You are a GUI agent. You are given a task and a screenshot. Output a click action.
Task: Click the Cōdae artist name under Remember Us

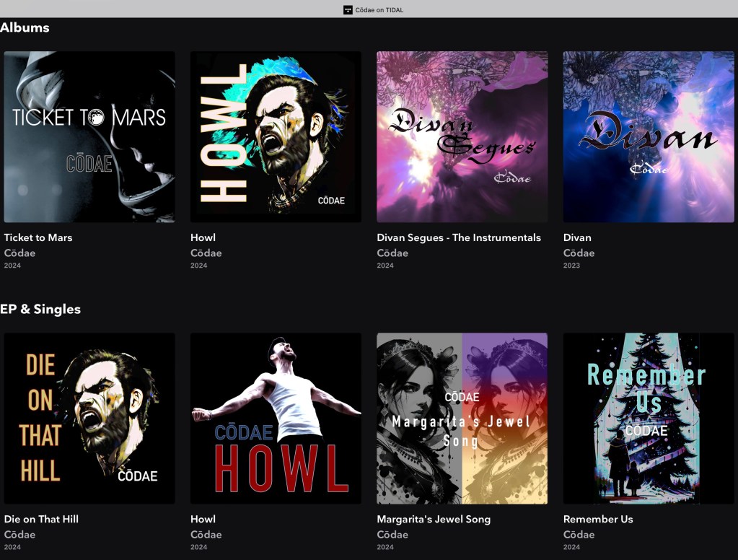click(579, 535)
